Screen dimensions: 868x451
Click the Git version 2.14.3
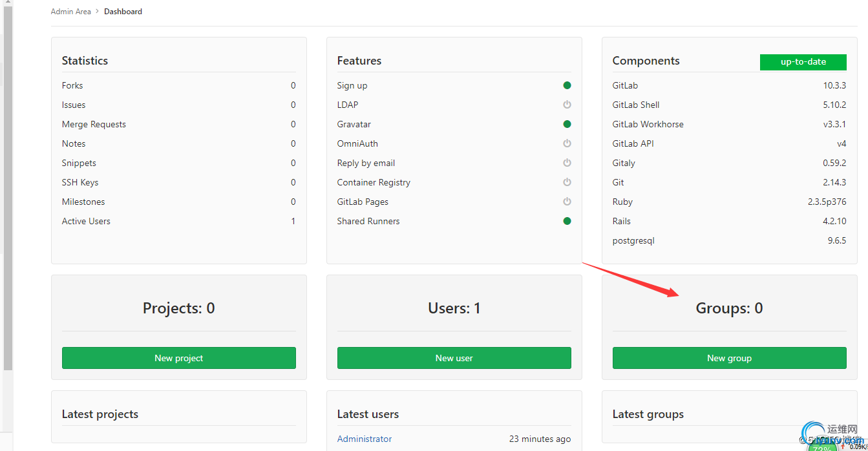(834, 182)
